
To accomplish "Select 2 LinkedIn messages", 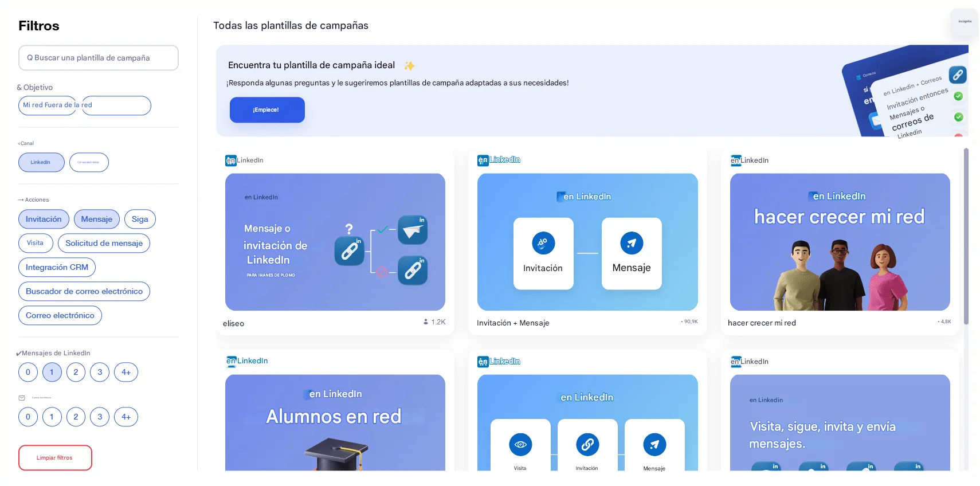I will click(76, 372).
